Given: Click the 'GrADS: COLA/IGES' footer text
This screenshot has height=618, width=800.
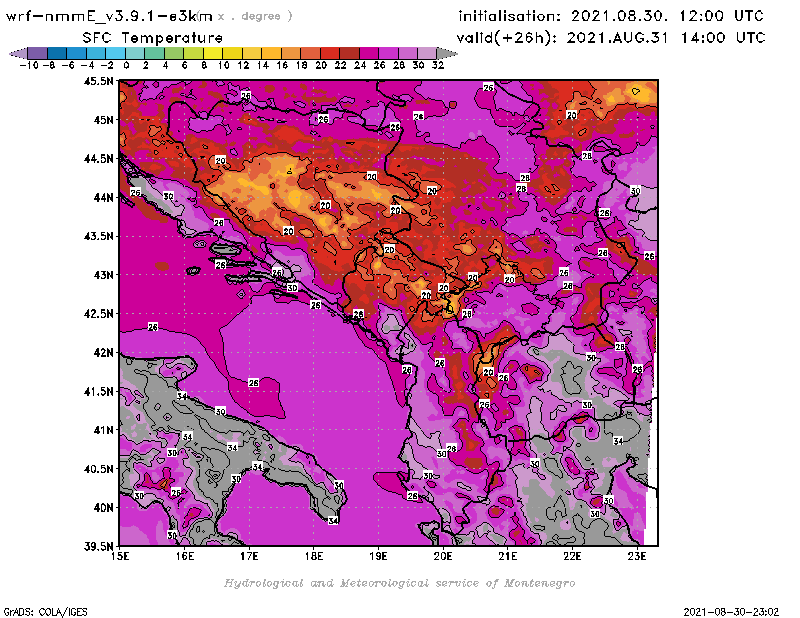Looking at the screenshot, I should (x=45, y=612).
